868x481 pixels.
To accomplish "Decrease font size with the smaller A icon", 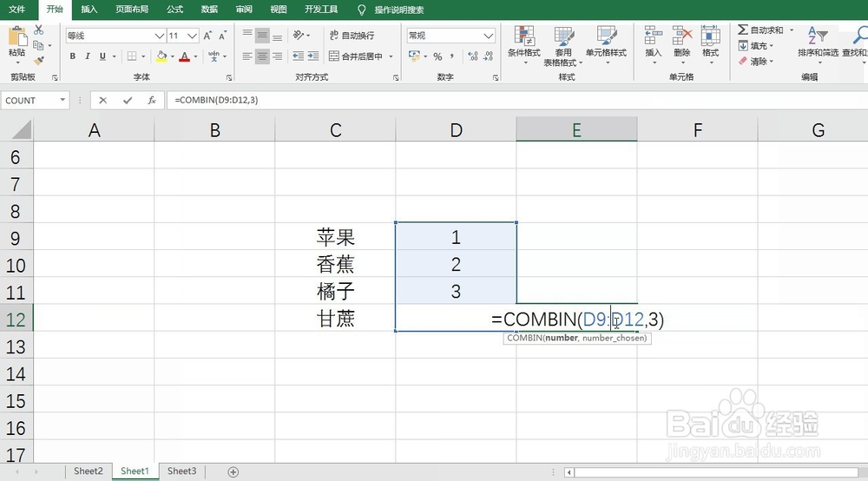I will pyautogui.click(x=222, y=36).
